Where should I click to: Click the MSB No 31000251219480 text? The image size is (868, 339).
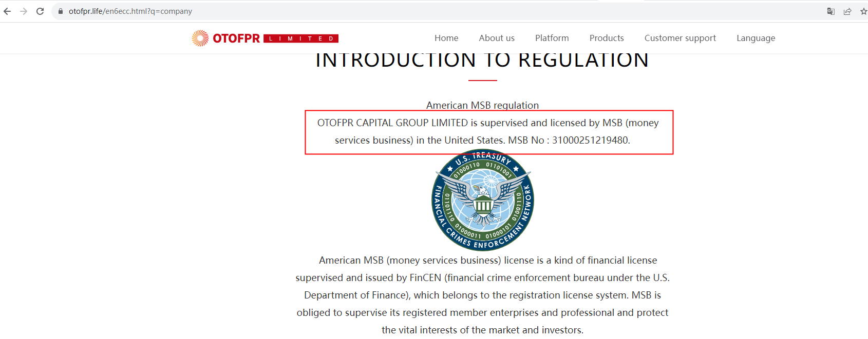[569, 140]
